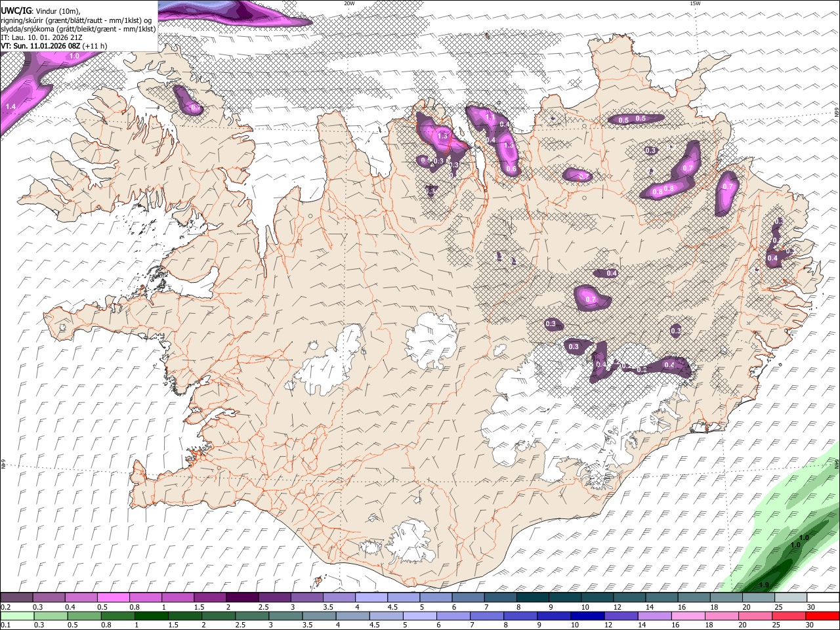The height and width of the screenshot is (630, 840).
Task: Click the 30 label of the upper legend
Action: pyautogui.click(x=811, y=607)
